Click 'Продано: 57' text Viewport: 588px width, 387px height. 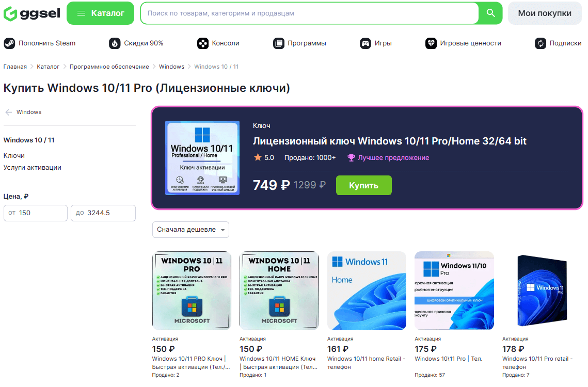(430, 375)
